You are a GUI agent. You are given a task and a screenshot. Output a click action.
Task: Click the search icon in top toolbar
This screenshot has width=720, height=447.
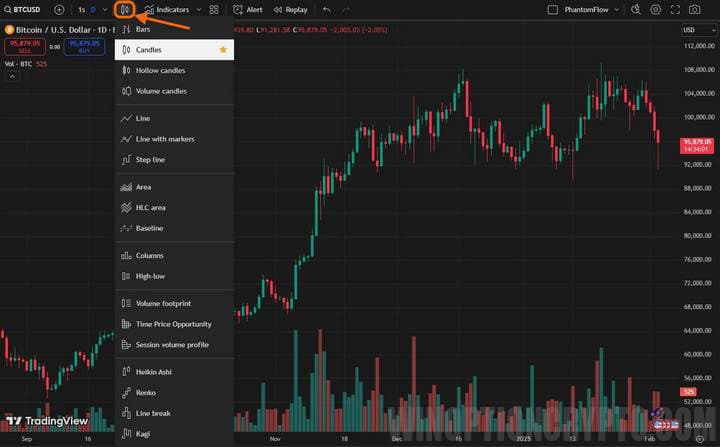point(636,10)
